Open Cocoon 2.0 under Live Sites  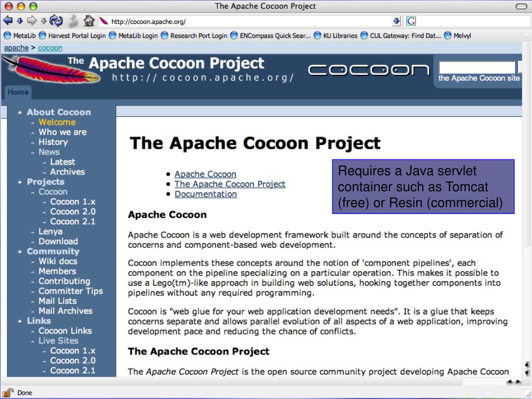point(73,361)
